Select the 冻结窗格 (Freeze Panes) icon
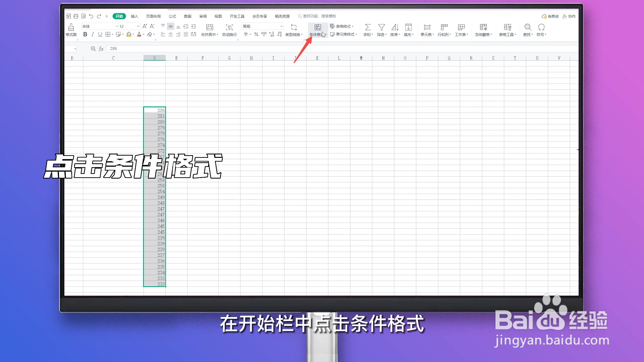The image size is (644, 362). (483, 30)
